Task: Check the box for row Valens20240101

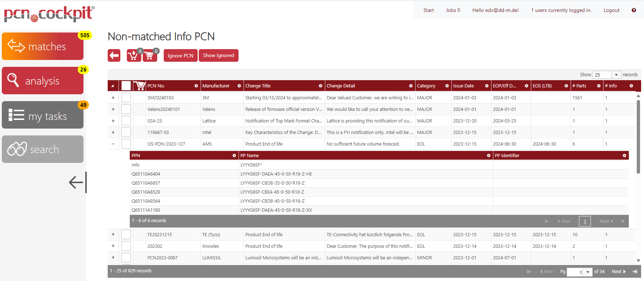Action: tap(126, 109)
